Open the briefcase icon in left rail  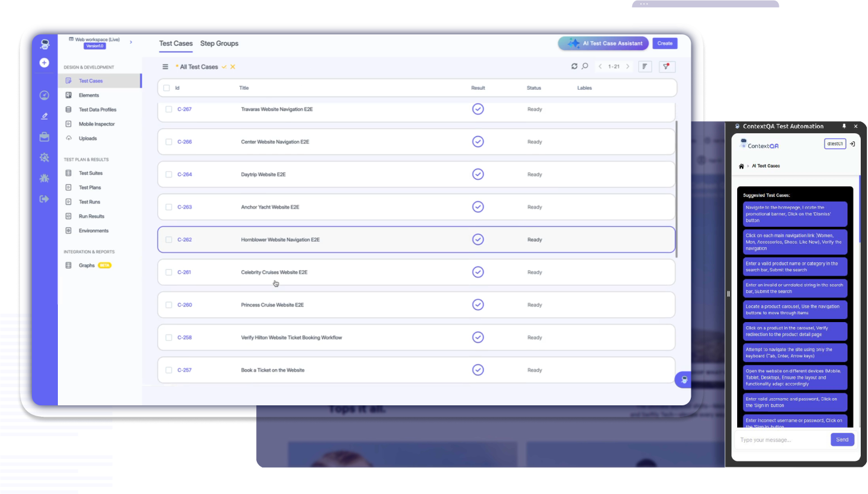coord(45,137)
